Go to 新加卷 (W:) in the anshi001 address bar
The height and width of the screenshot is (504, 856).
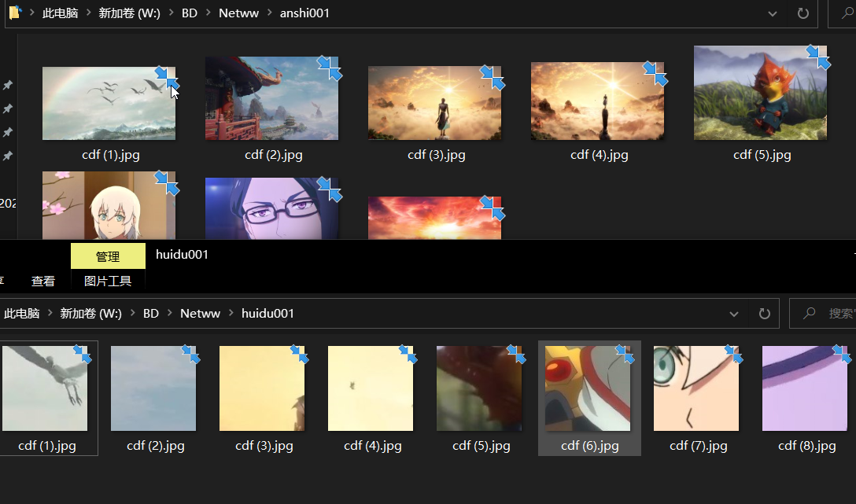(x=129, y=13)
